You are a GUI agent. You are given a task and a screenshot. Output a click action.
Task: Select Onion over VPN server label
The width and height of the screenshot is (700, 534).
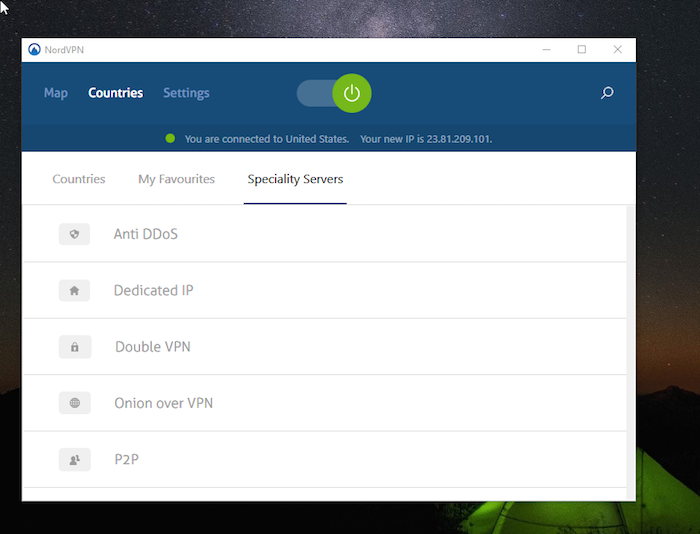163,403
